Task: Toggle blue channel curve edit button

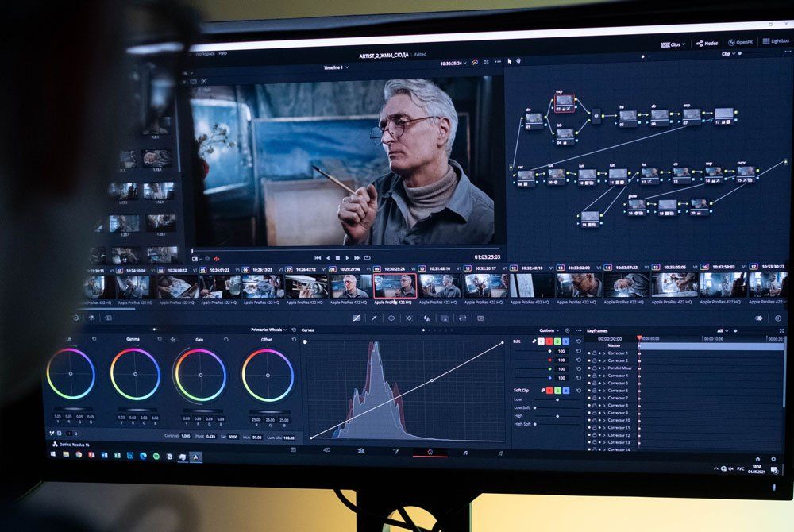Action: [x=565, y=341]
